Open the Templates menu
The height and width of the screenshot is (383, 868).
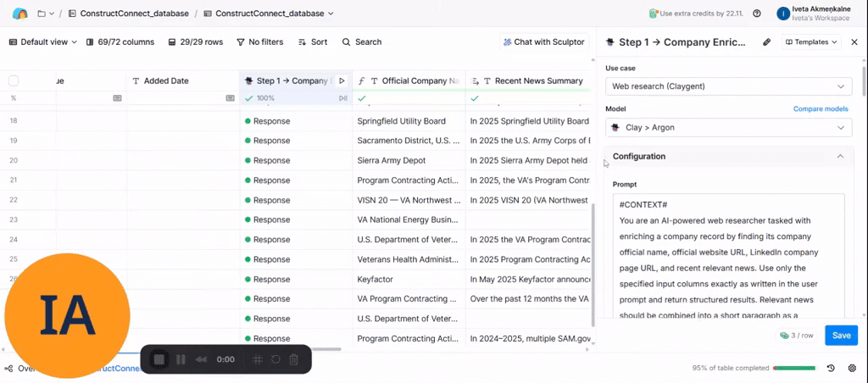click(x=811, y=42)
